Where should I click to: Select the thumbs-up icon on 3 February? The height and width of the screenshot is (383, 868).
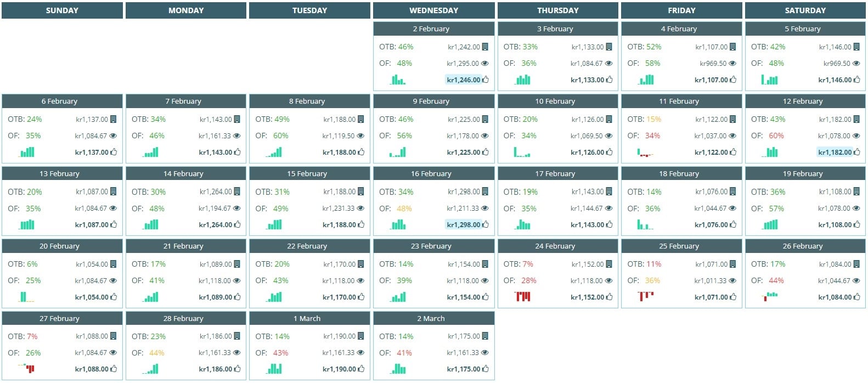[x=610, y=80]
